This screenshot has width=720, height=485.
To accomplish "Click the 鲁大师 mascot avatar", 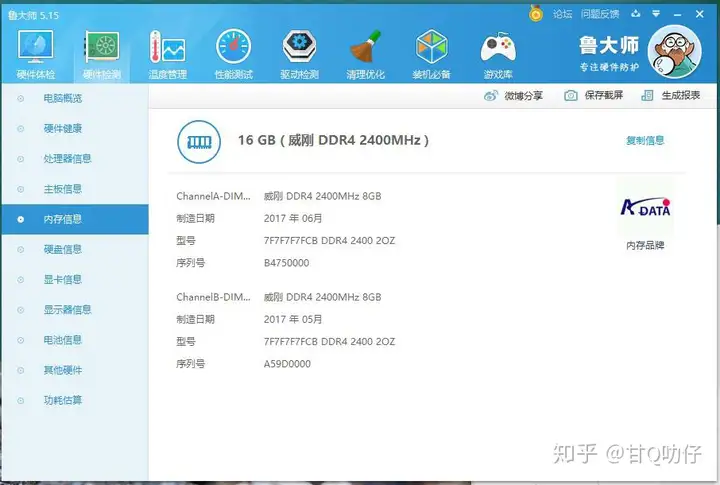I will coord(674,52).
